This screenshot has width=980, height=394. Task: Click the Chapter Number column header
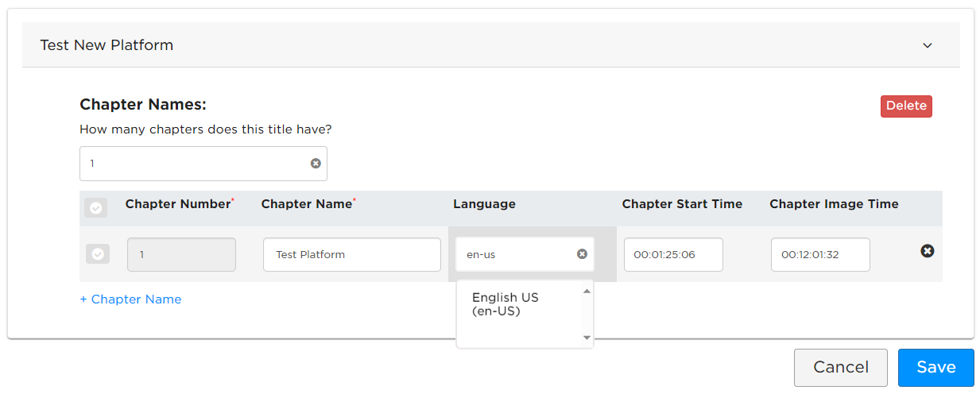(180, 204)
